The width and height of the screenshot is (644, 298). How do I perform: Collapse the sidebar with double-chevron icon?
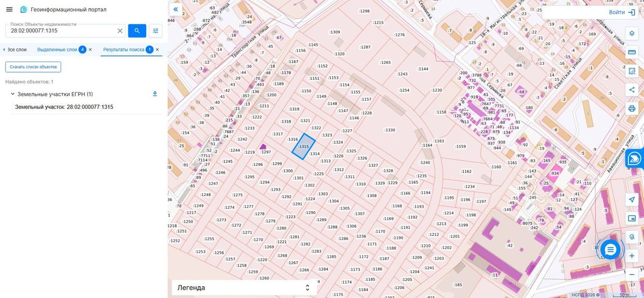pyautogui.click(x=175, y=9)
